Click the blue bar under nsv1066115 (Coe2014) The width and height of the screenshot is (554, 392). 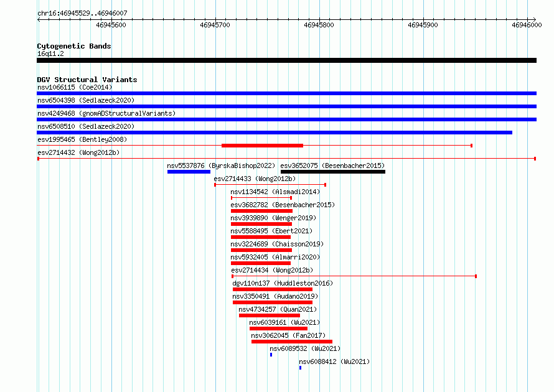tap(286, 93)
